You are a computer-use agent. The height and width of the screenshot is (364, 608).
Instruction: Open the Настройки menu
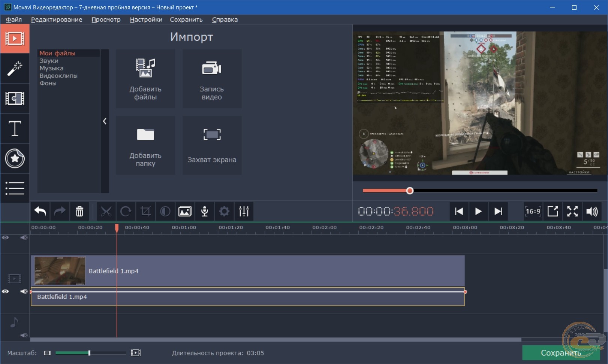(146, 19)
